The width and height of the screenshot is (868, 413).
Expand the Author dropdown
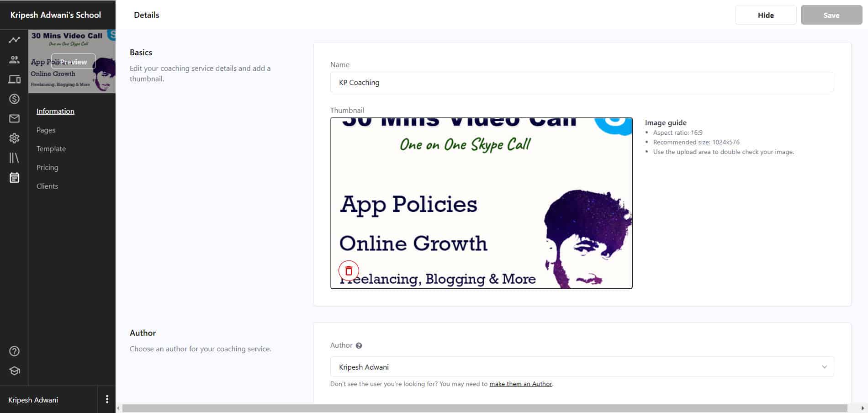pyautogui.click(x=582, y=367)
